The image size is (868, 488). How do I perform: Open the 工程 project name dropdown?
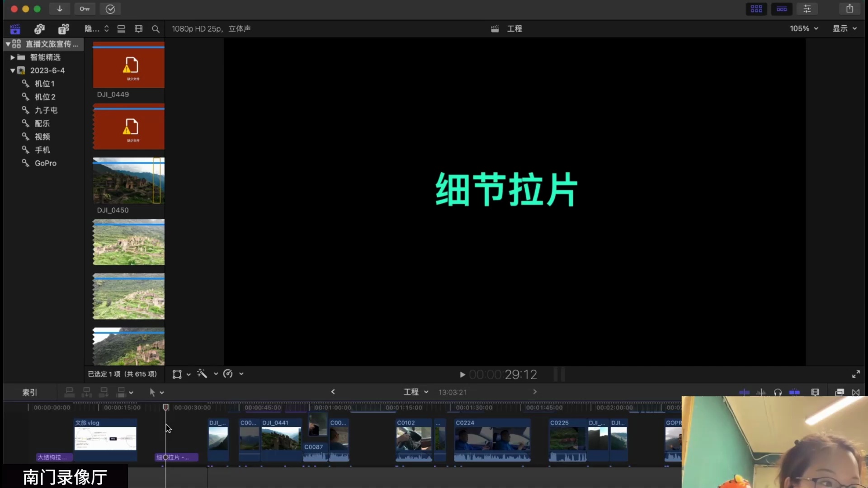point(416,392)
